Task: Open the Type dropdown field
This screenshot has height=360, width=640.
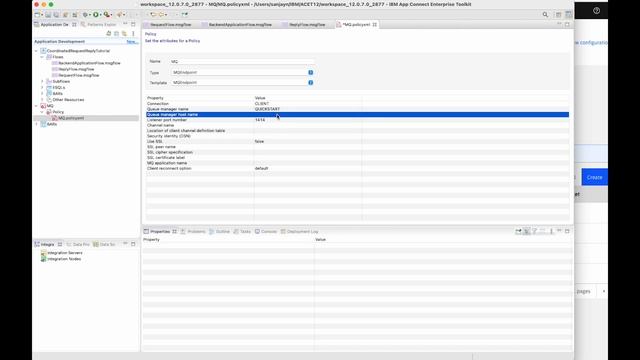Action: (239, 72)
